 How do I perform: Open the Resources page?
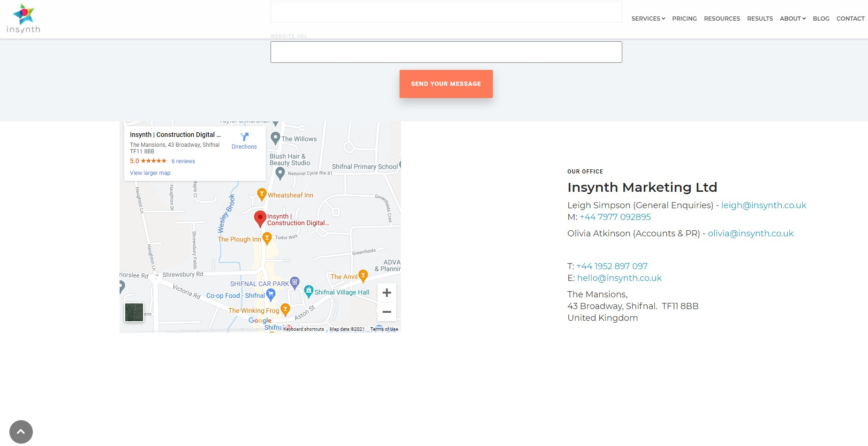tap(722, 19)
